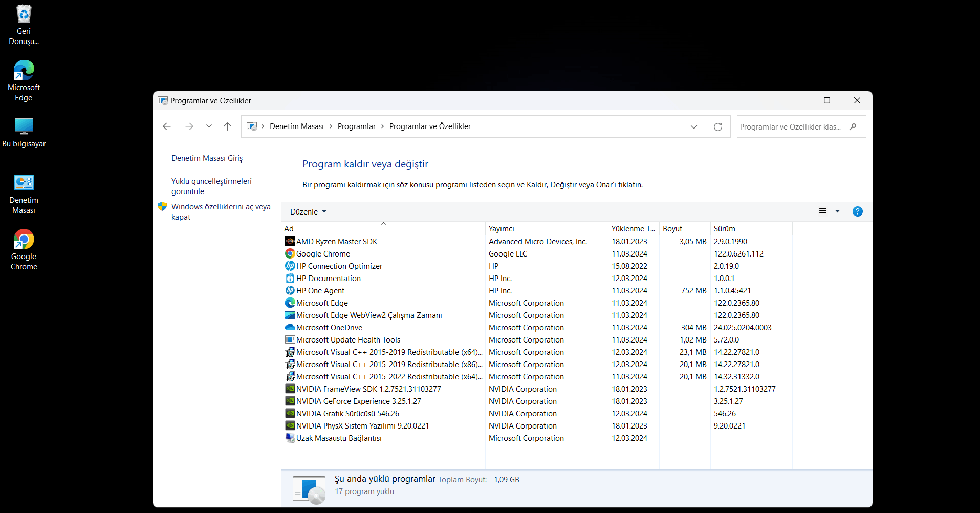Click the Google Chrome icon in program list
Screen dimensions: 980x513
point(290,253)
